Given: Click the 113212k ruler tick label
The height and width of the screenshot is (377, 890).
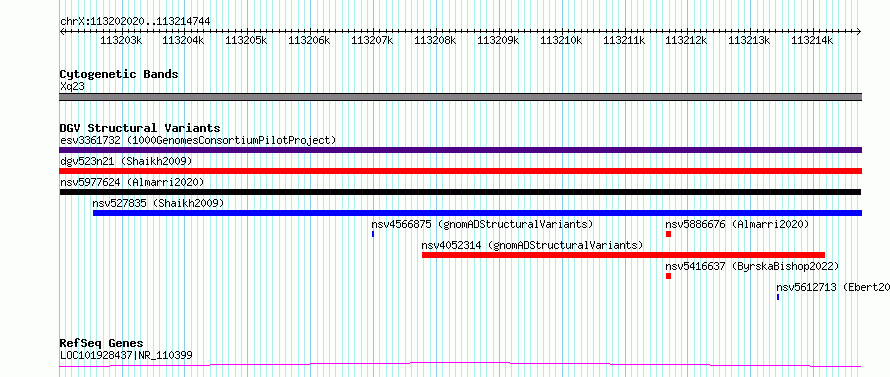Looking at the screenshot, I should 686,41.
